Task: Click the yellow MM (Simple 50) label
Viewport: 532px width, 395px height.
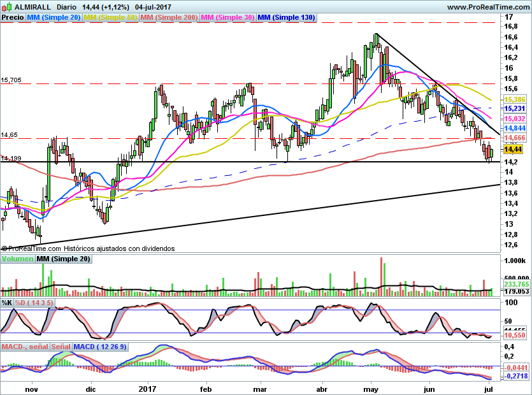Action: [110, 18]
